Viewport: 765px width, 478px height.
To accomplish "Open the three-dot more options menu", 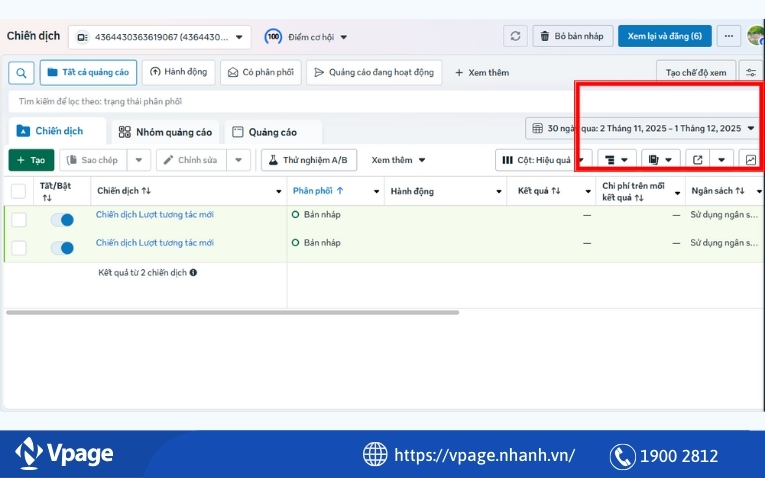I will 728,36.
